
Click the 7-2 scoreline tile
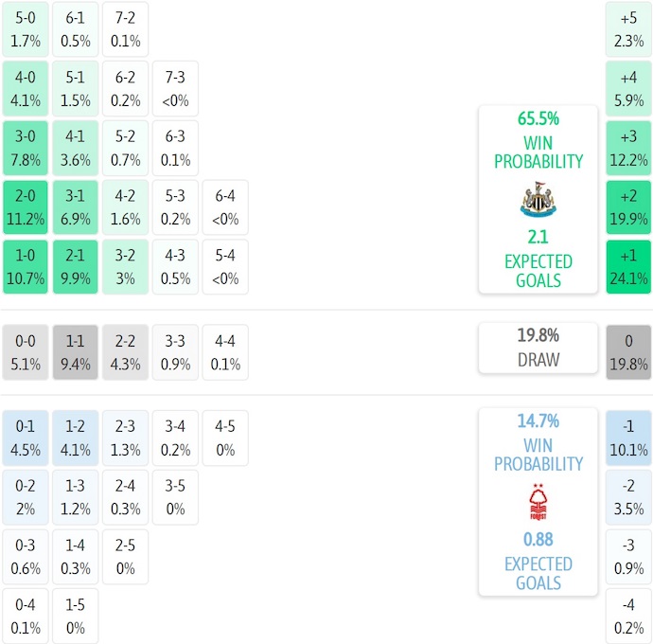tap(124, 29)
